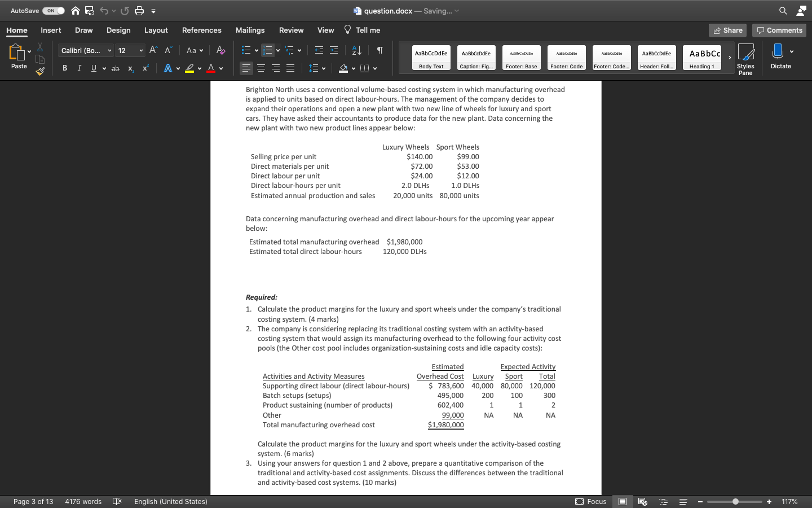Image resolution: width=812 pixels, height=508 pixels.
Task: Open the Comments panel
Action: click(x=779, y=30)
